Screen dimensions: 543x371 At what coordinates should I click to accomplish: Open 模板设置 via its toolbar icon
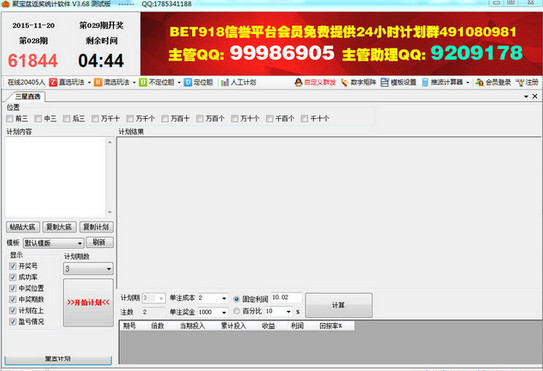click(x=385, y=82)
